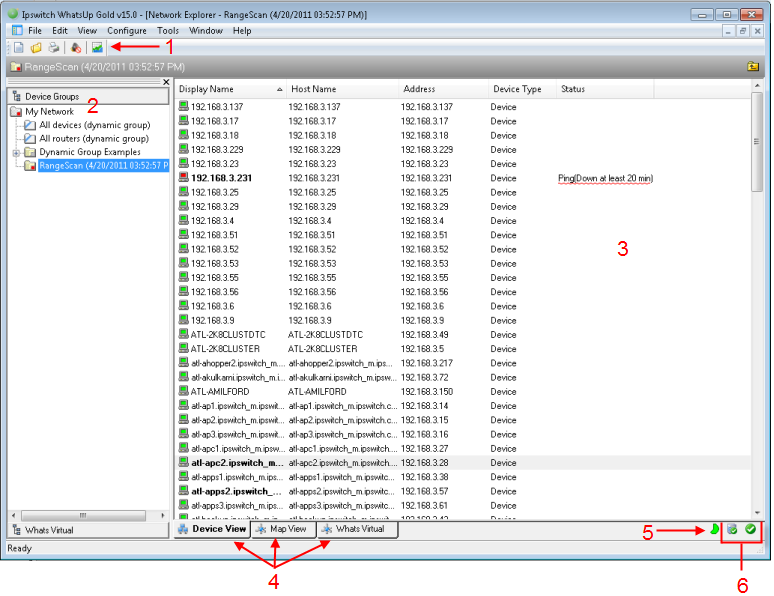Click the New document toolbar icon
The width and height of the screenshot is (774, 596).
tap(19, 47)
